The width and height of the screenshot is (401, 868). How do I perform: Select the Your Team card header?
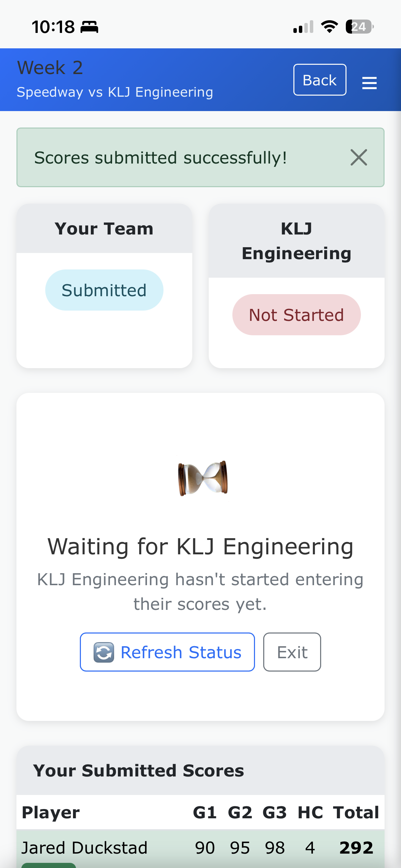(x=104, y=229)
